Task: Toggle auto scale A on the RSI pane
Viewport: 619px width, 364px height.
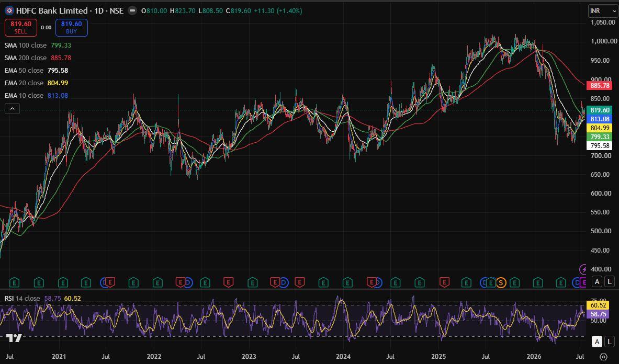Action: coord(598,342)
